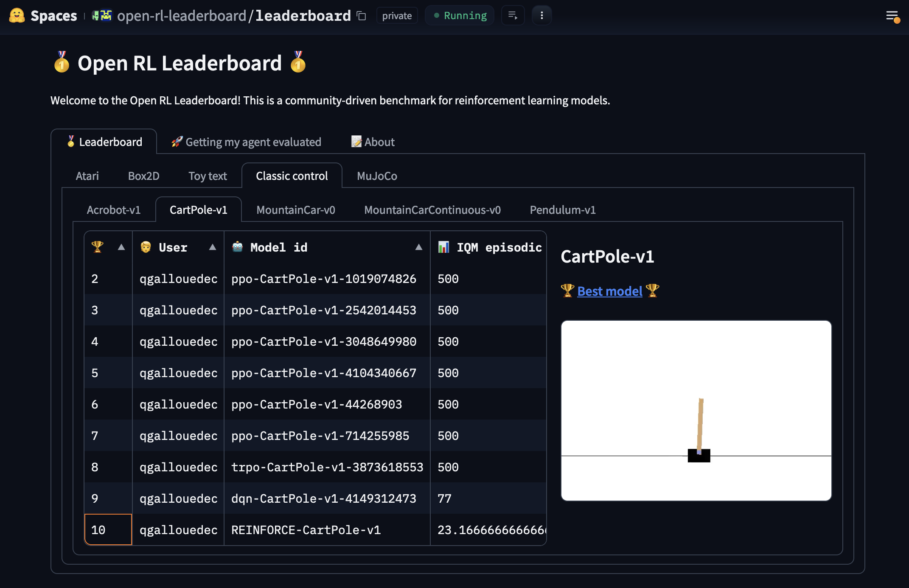Click the trophy rank column header icon
Image resolution: width=909 pixels, height=588 pixels.
[98, 247]
